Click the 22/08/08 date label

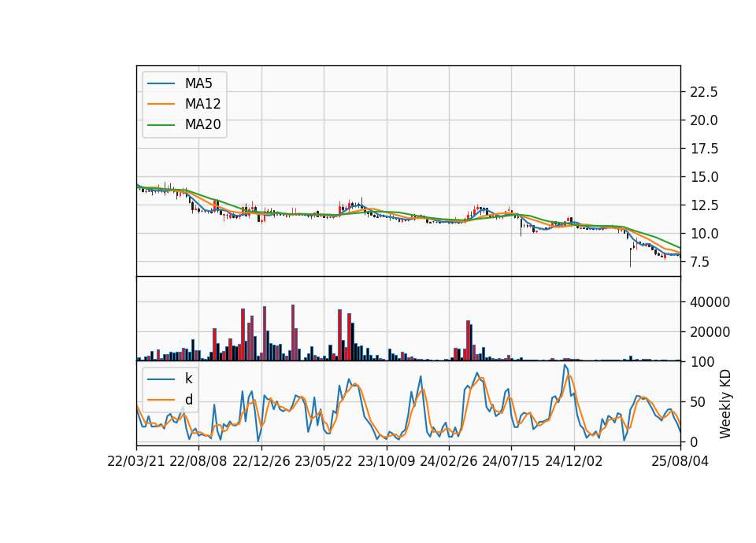[198, 461]
